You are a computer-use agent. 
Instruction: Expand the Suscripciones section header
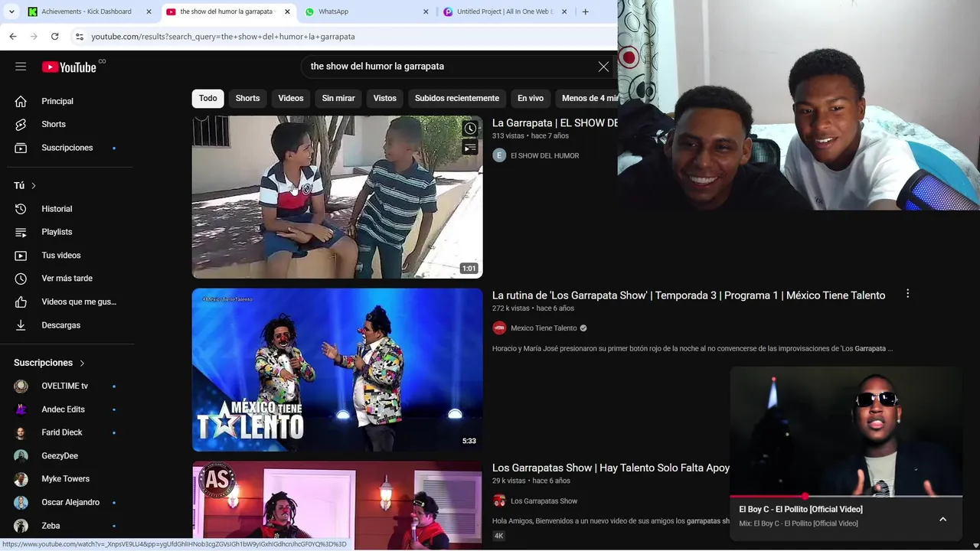[x=50, y=363]
